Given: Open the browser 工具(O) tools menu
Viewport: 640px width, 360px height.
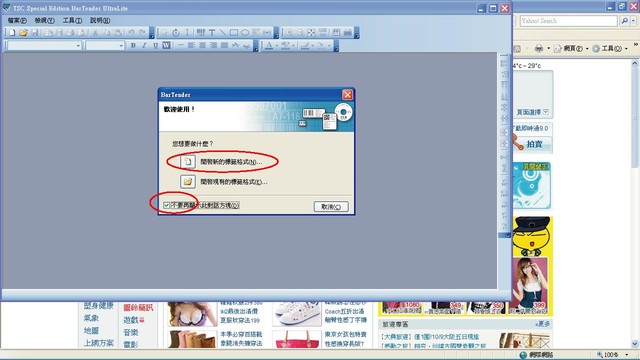Looking at the screenshot, I should coord(610,49).
